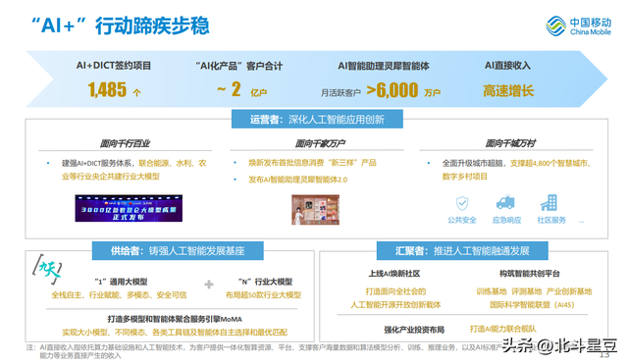The height and width of the screenshot is (364, 628).
Task: Click the 评测基地 text
Action: 526,291
